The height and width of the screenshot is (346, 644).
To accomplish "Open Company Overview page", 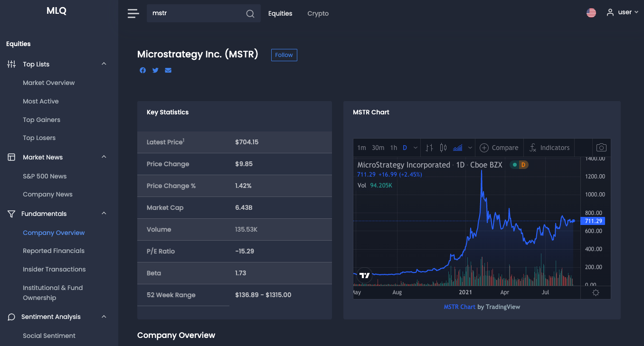I will (x=54, y=233).
